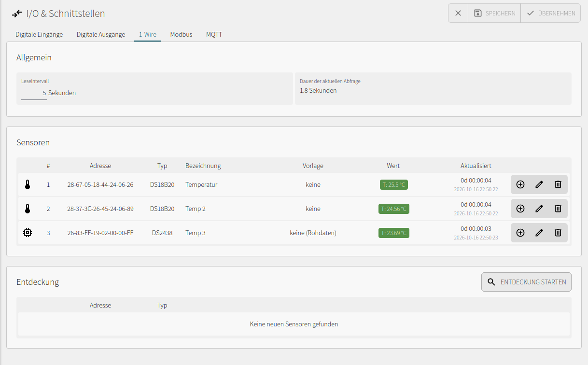Image resolution: width=588 pixels, height=365 pixels.
Task: Start sensor discovery with Entdeckung starten
Action: pyautogui.click(x=526, y=282)
